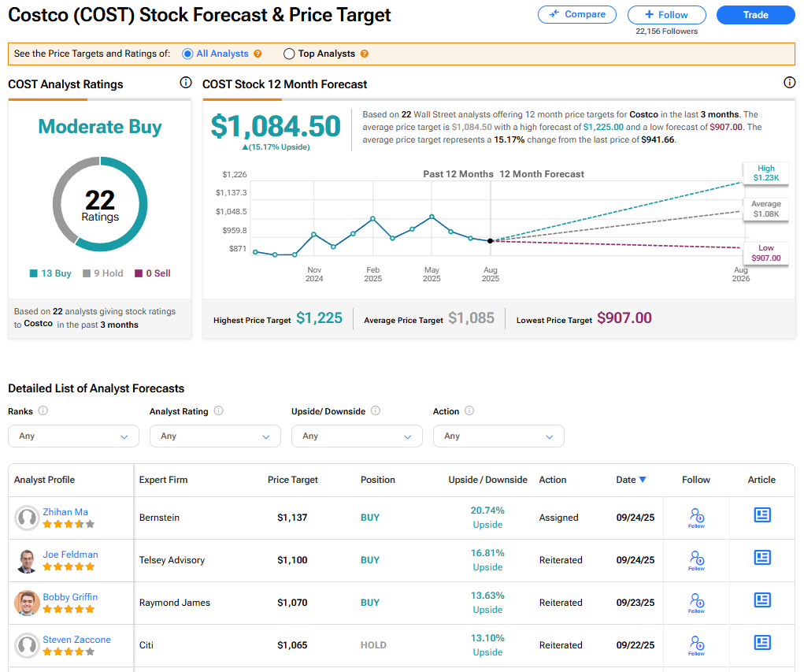This screenshot has height=672, width=804.
Task: Click the Analyst Profile column header
Action: tap(44, 480)
